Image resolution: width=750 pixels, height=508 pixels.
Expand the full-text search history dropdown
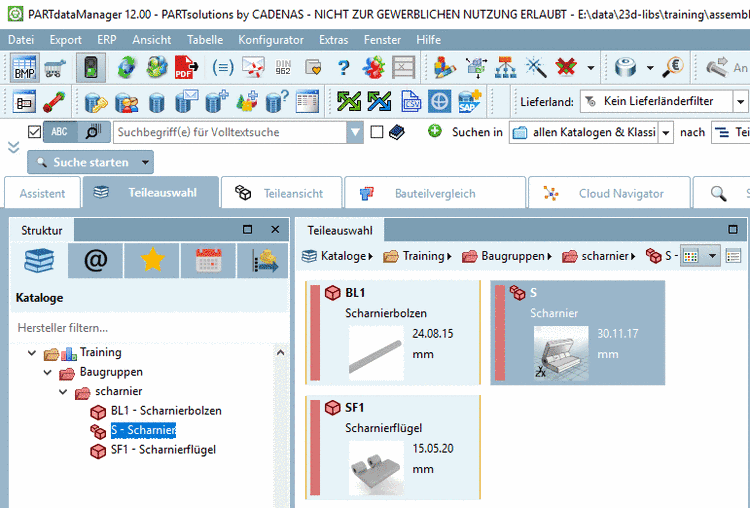click(355, 133)
